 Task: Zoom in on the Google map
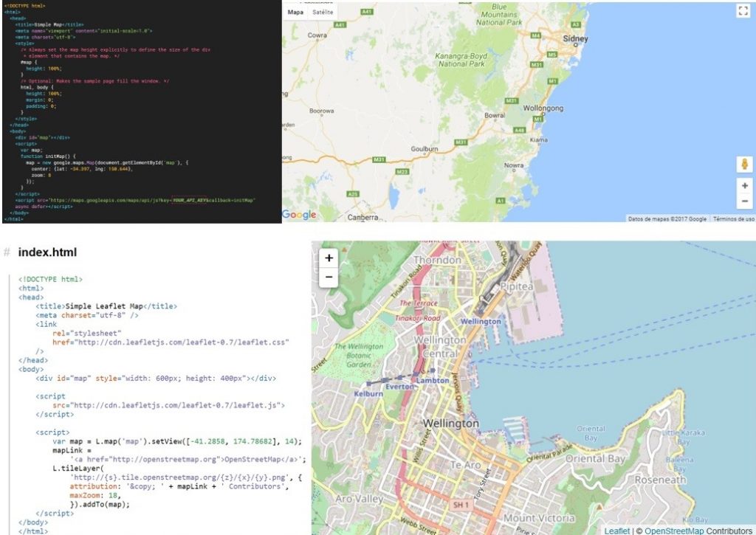[x=743, y=185]
